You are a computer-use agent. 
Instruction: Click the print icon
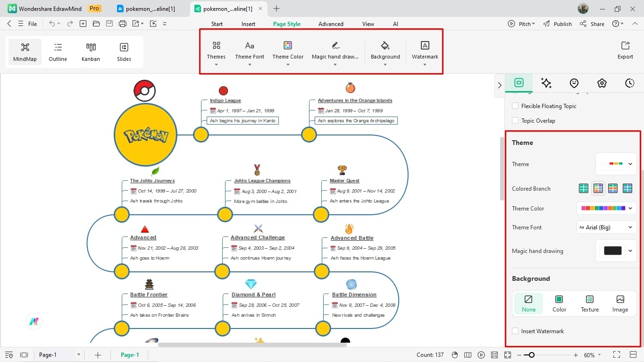click(123, 24)
